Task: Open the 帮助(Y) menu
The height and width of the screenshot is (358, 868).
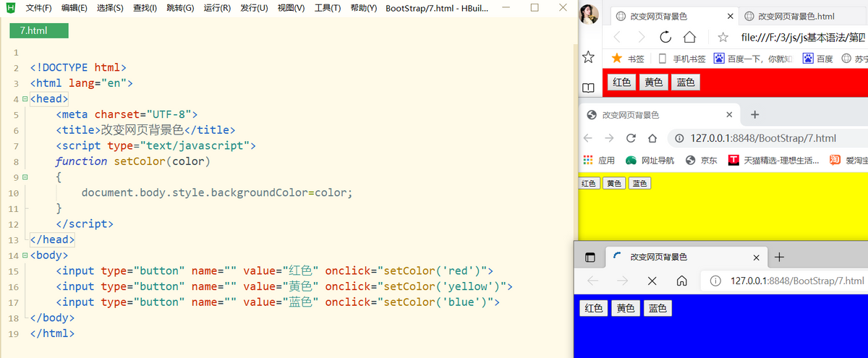Action: pyautogui.click(x=363, y=8)
